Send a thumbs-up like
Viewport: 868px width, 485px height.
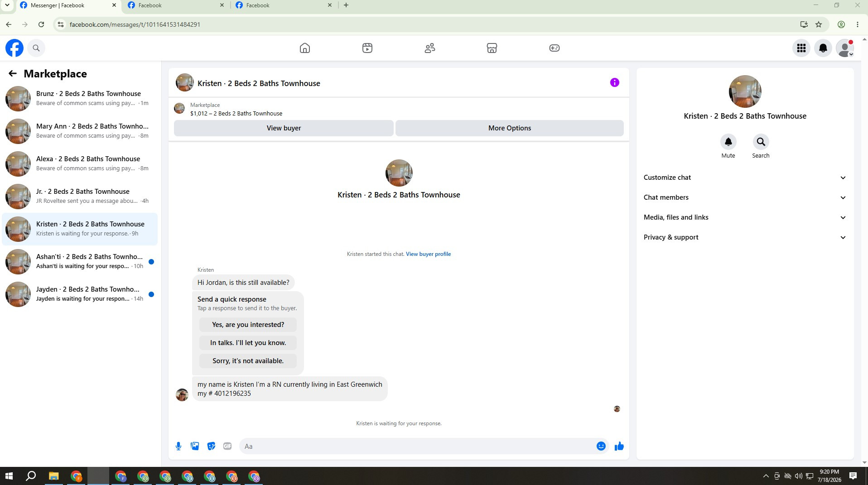coord(619,446)
